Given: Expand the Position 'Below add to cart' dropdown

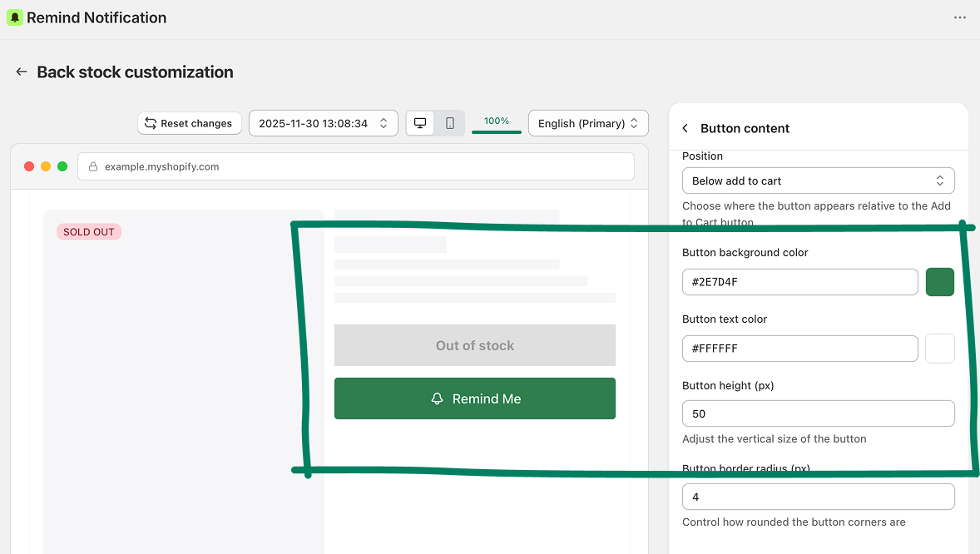Looking at the screenshot, I should click(818, 181).
